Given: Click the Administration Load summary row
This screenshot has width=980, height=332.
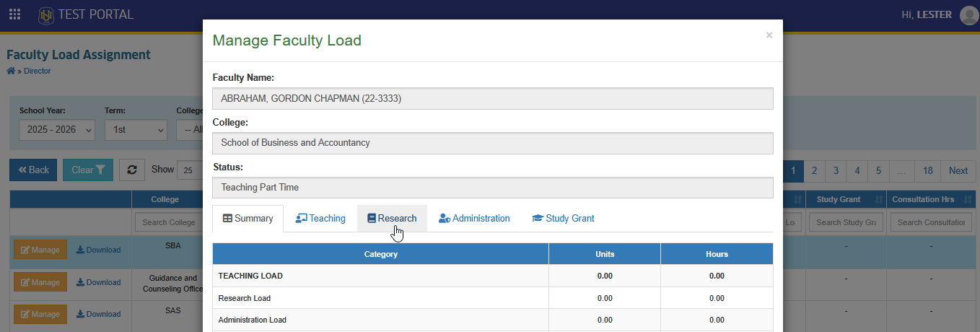Looking at the screenshot, I should (x=493, y=320).
